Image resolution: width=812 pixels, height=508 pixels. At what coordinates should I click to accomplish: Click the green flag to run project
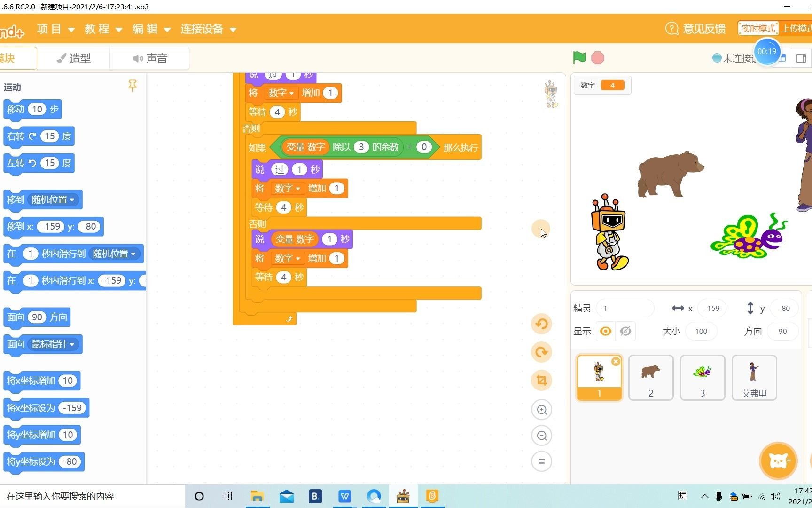coord(579,57)
